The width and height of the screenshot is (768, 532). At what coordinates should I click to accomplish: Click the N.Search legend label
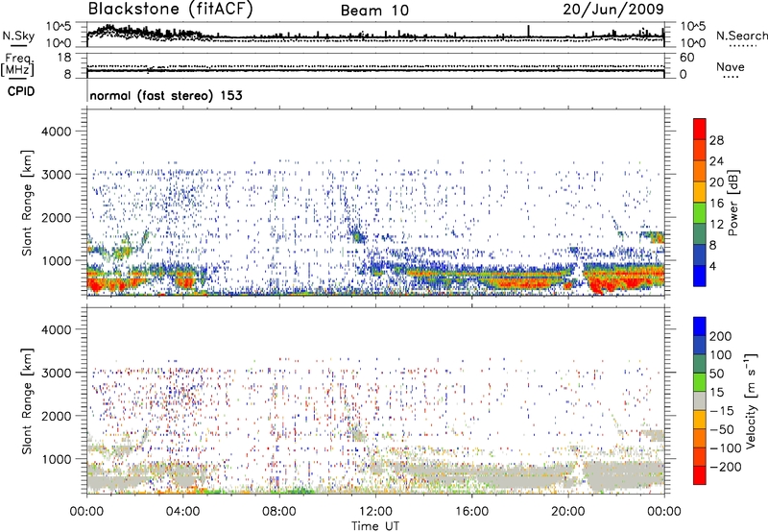pyautogui.click(x=741, y=36)
